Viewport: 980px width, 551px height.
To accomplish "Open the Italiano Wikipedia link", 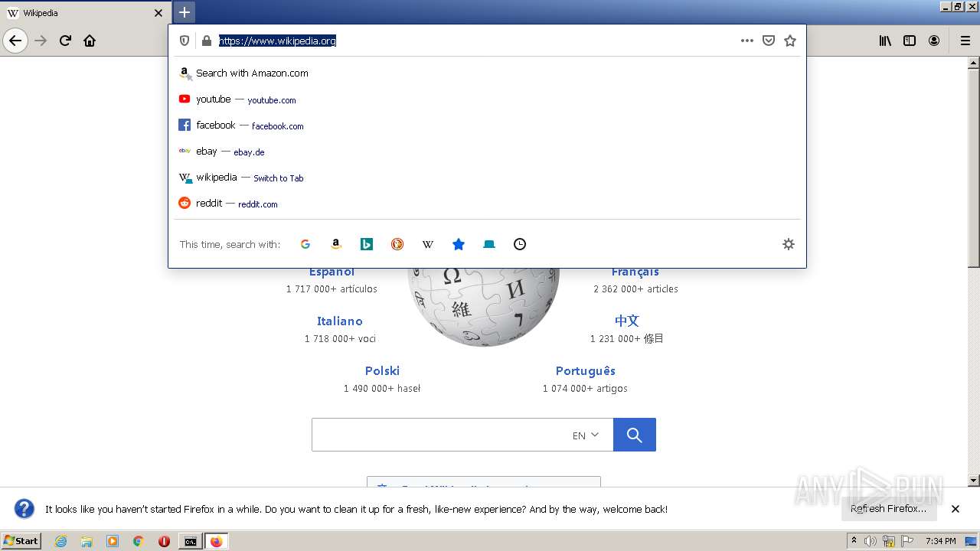I will pos(339,321).
